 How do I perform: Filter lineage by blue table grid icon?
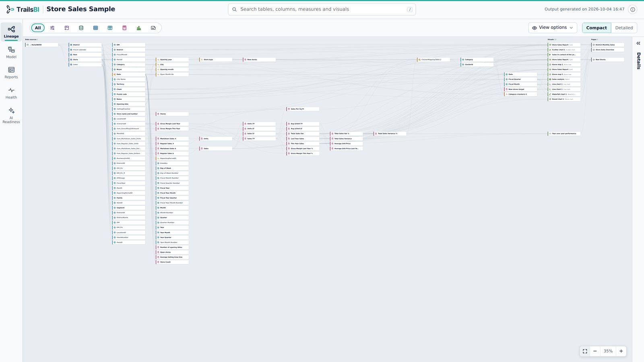95,28
